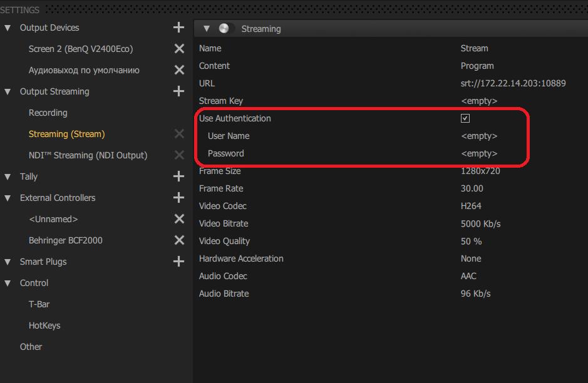The height and width of the screenshot is (383, 588).
Task: Remove Behringer BCF2000 controller
Action: coord(179,240)
